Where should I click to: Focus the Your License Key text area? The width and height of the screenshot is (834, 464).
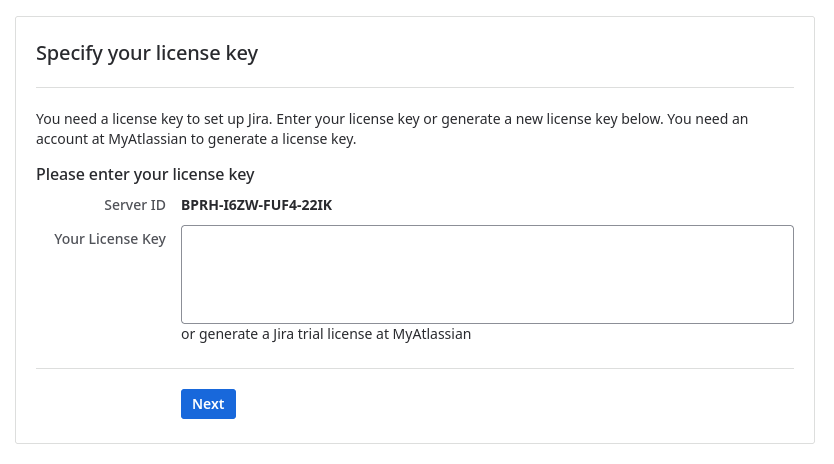487,274
